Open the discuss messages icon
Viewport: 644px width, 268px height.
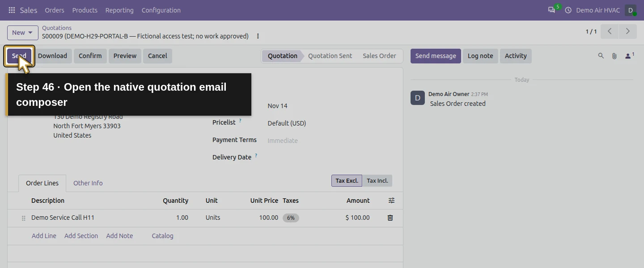coord(552,10)
